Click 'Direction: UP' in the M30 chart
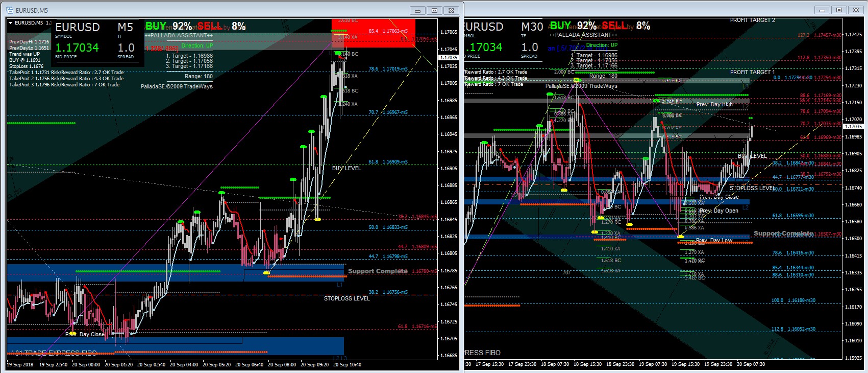The height and width of the screenshot is (373, 868). coord(602,45)
